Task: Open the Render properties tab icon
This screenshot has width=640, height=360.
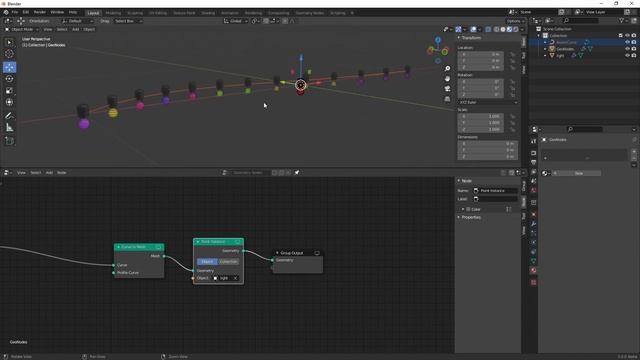Action: pyautogui.click(x=533, y=153)
